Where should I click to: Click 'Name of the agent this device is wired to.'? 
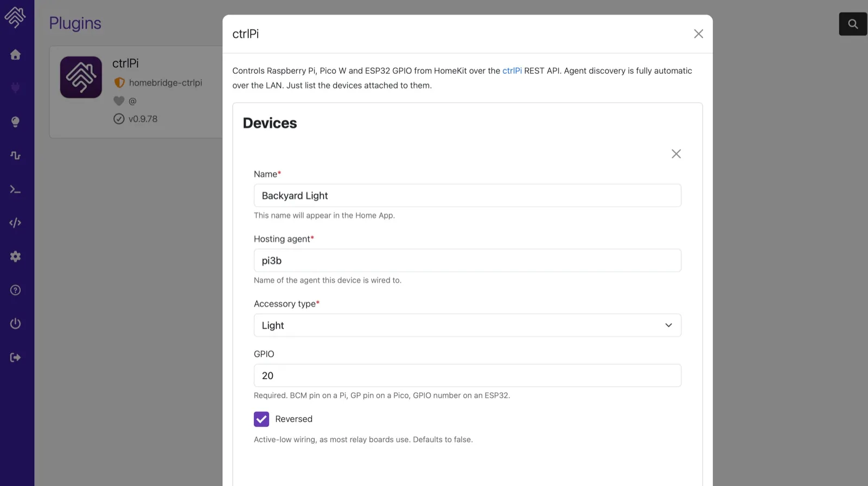click(x=328, y=280)
